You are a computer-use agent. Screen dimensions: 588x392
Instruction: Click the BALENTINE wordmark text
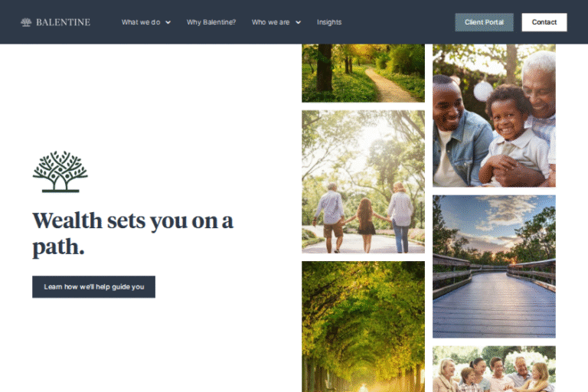click(x=63, y=22)
